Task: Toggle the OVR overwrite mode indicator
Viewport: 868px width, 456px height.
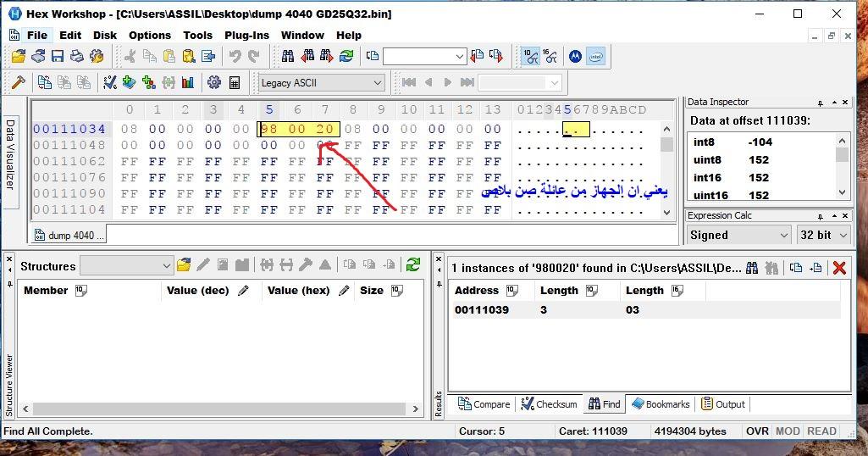Action: [x=757, y=431]
